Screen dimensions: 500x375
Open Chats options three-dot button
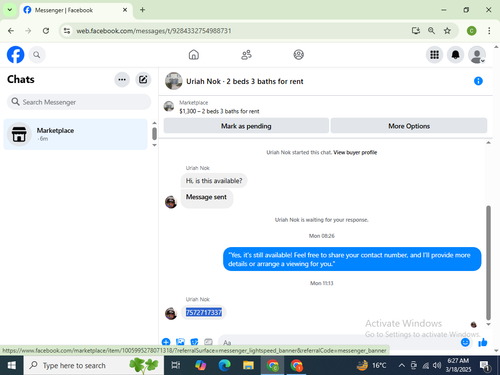(122, 80)
